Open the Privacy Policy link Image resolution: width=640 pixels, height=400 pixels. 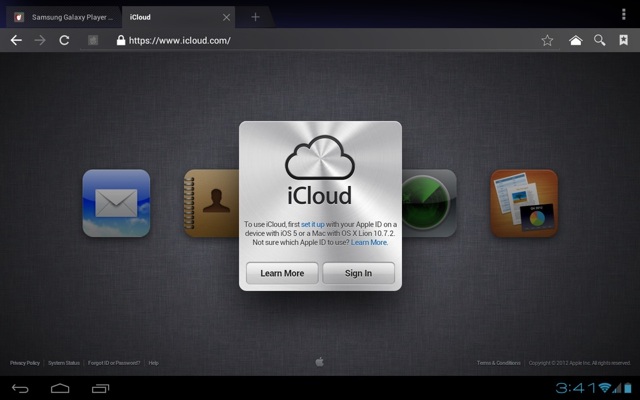click(25, 363)
